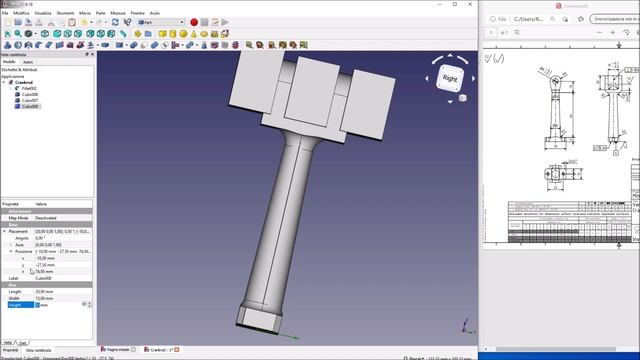Refresh the document with the recompute icon
Image resolution: width=640 pixels, height=360 pixels.
115,22
